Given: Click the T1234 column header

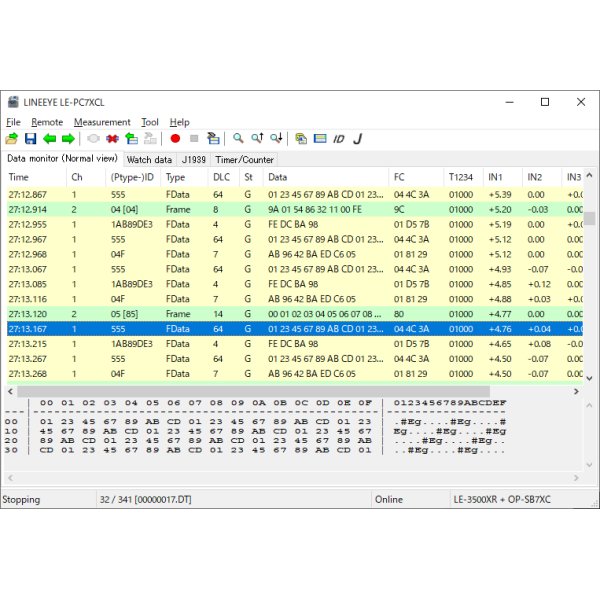Looking at the screenshot, I should [x=463, y=177].
